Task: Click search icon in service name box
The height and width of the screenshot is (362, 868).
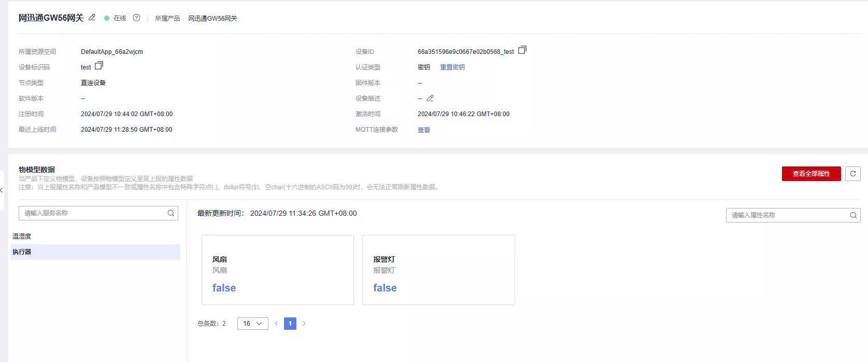Action: coord(171,213)
